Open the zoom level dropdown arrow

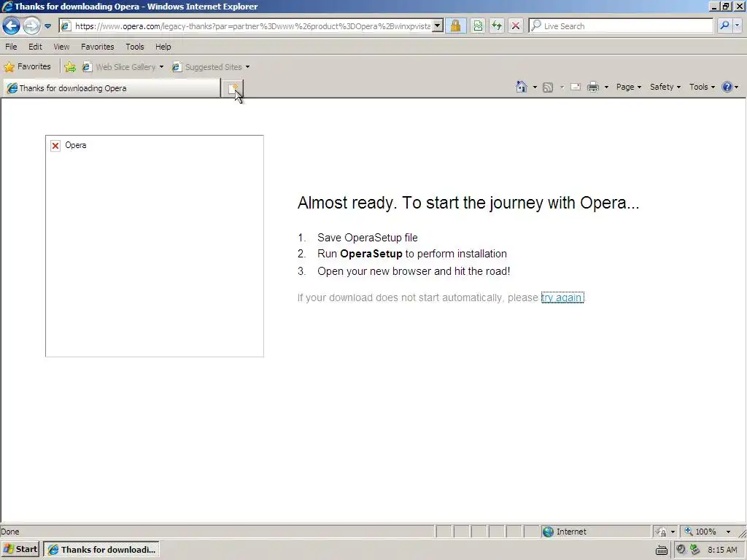pyautogui.click(x=728, y=532)
